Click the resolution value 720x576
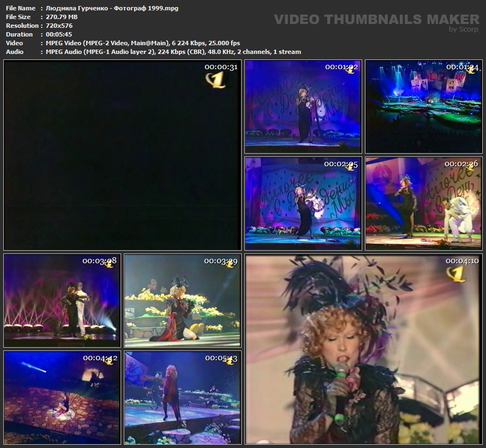The image size is (486, 448). coord(59,26)
